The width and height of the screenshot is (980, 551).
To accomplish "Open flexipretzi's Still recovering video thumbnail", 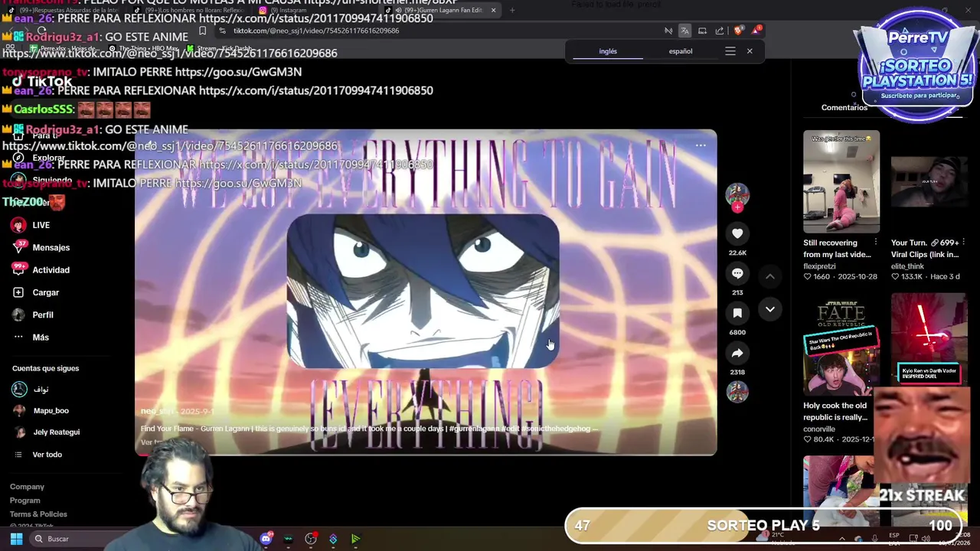I will coord(841,181).
